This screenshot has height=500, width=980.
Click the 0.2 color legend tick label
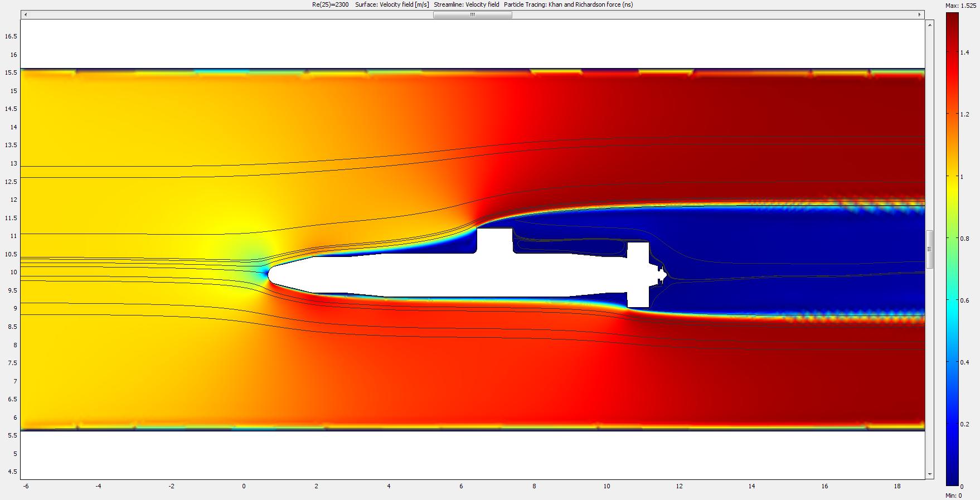click(x=964, y=424)
